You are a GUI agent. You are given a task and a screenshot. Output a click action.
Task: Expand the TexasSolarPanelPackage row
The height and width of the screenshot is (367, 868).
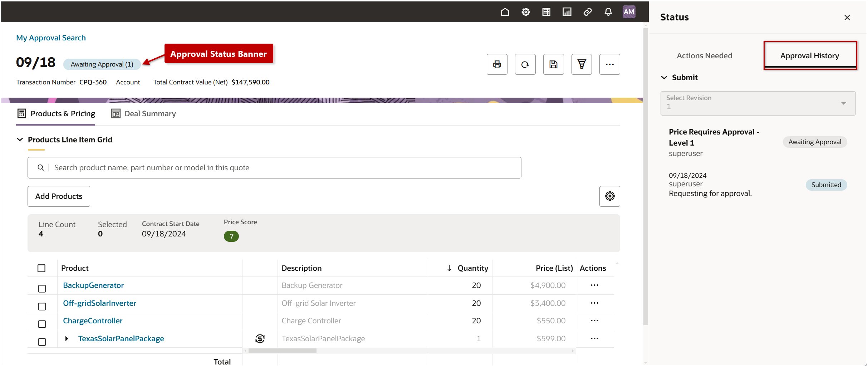click(x=67, y=338)
